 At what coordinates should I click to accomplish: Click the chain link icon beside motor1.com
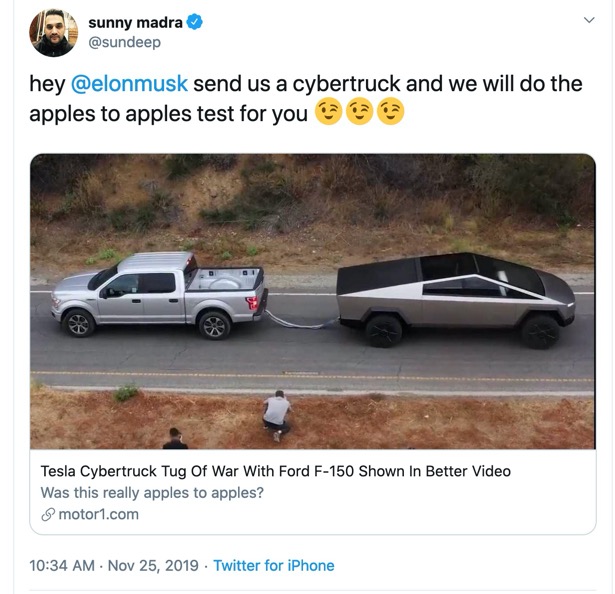[47, 515]
